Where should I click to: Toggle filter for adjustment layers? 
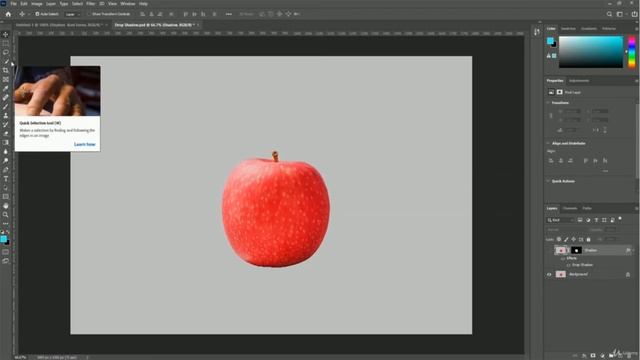tap(588, 220)
